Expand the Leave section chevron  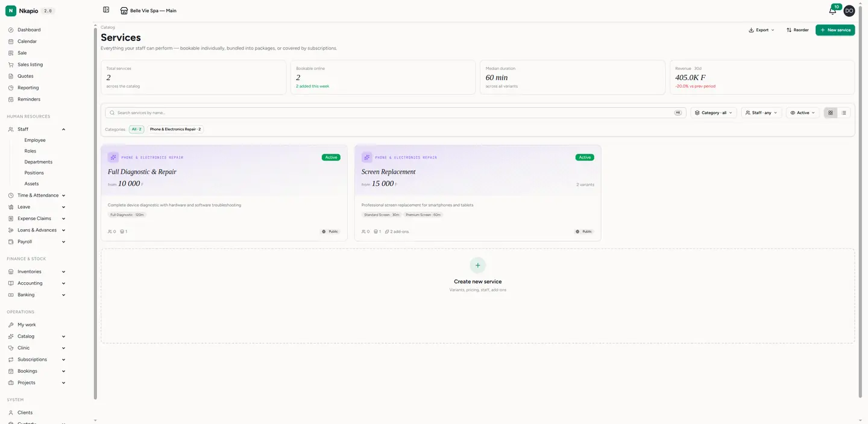pos(63,207)
